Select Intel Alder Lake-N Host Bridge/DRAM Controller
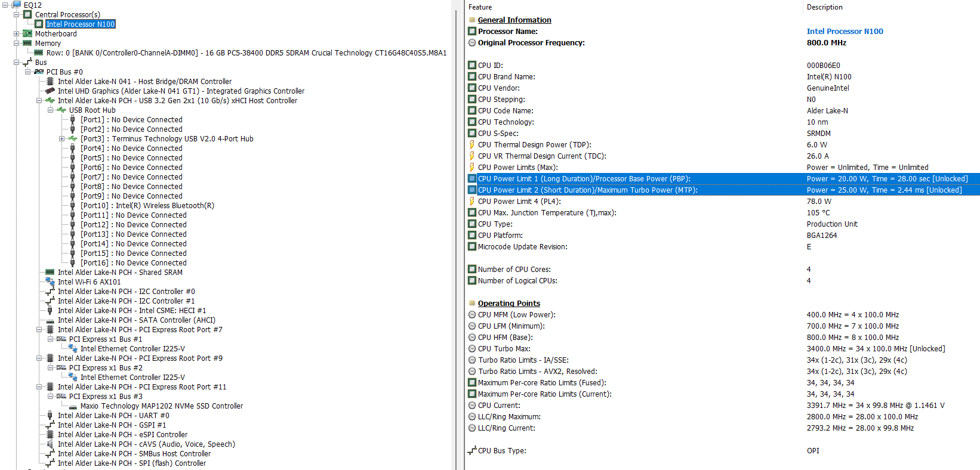This screenshot has width=980, height=470. pos(145,81)
